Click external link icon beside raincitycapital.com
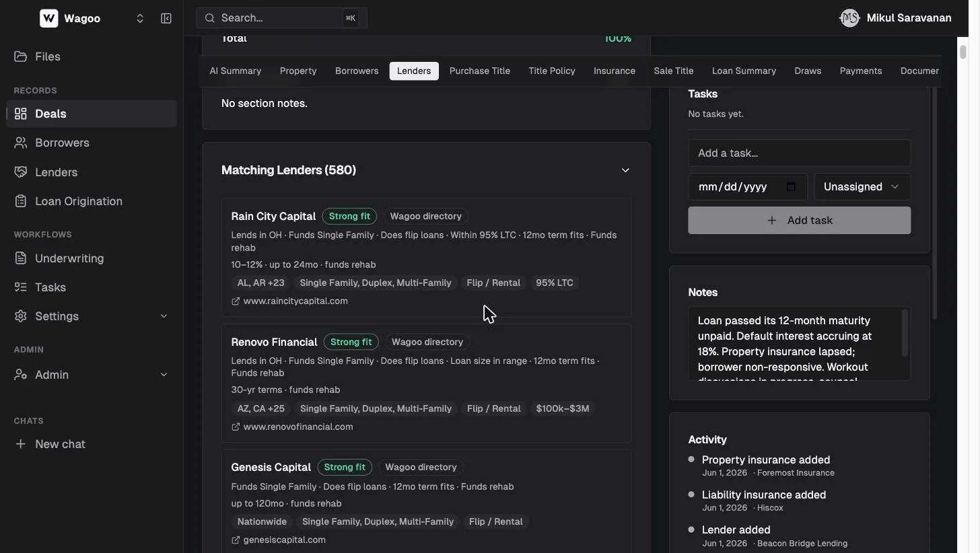Screen dimensions: 980x553 pyautogui.click(x=236, y=301)
